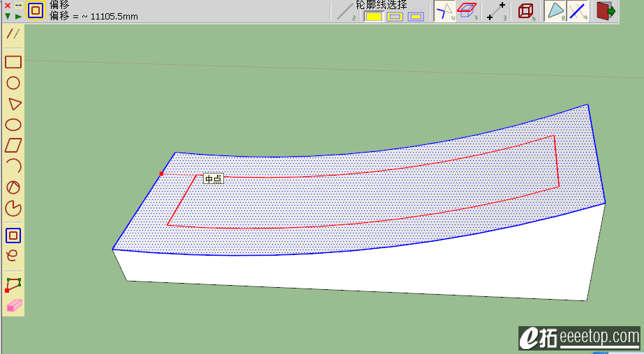
Task: Click the Offset tool in the side palette
Action: pos(13,236)
